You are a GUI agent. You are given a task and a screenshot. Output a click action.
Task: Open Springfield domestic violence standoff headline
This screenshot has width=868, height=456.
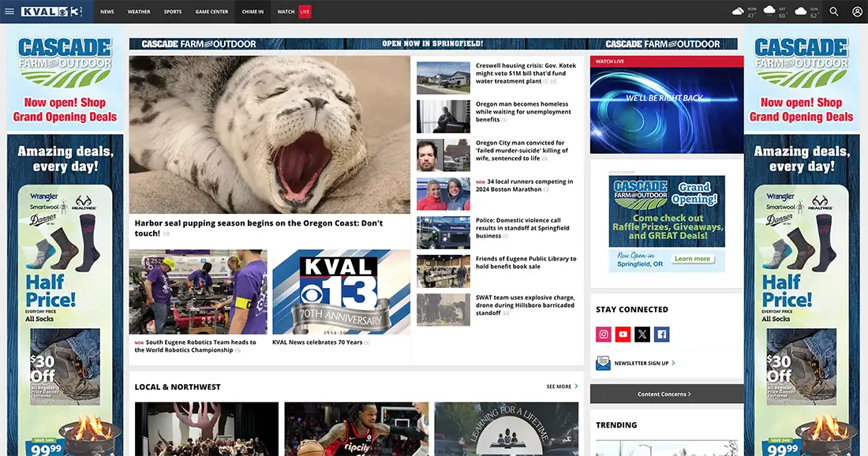pyautogui.click(x=522, y=227)
